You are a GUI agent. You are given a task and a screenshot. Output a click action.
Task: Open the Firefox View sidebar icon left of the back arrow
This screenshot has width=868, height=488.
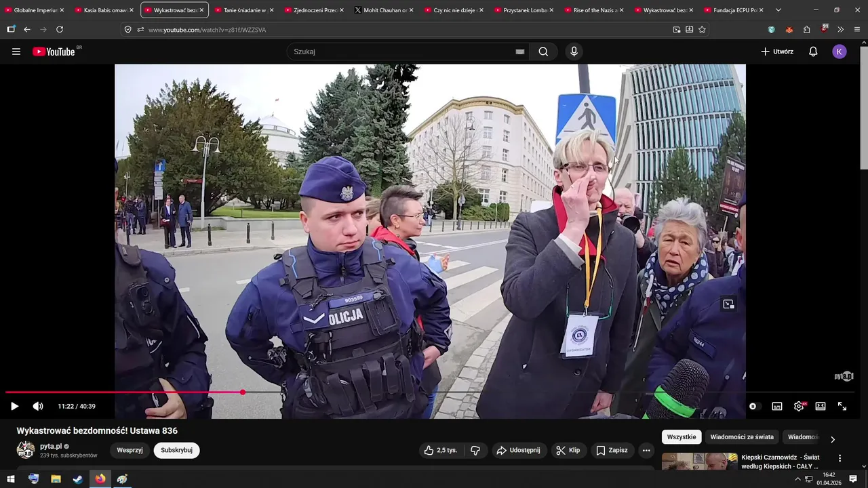click(11, 30)
